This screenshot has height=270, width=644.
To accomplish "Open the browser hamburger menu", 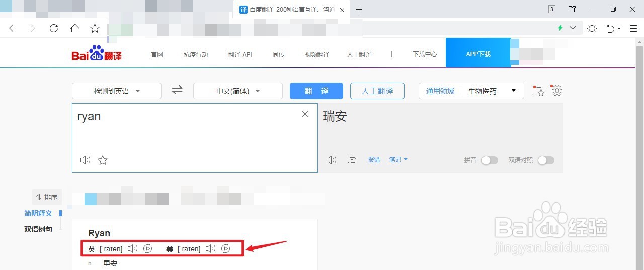I will [633, 28].
